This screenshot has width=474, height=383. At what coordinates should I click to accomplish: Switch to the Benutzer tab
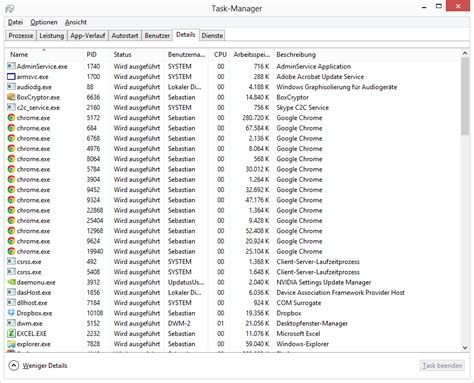(x=157, y=36)
